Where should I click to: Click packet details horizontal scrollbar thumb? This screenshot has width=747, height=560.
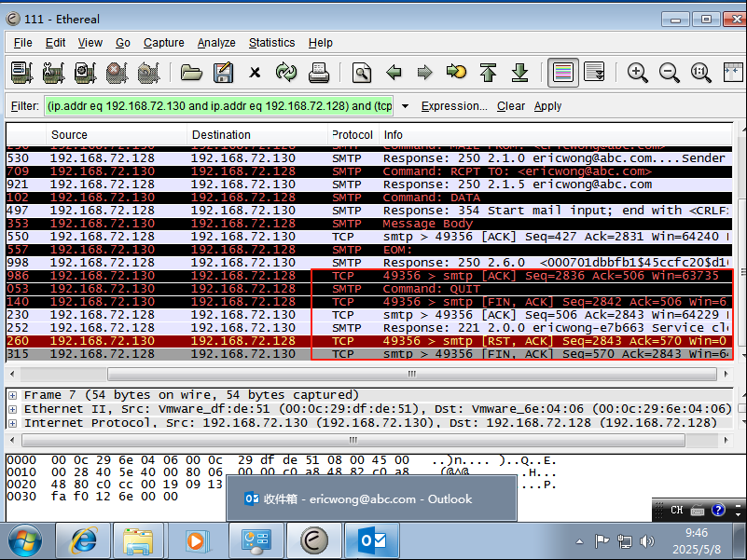(x=353, y=441)
